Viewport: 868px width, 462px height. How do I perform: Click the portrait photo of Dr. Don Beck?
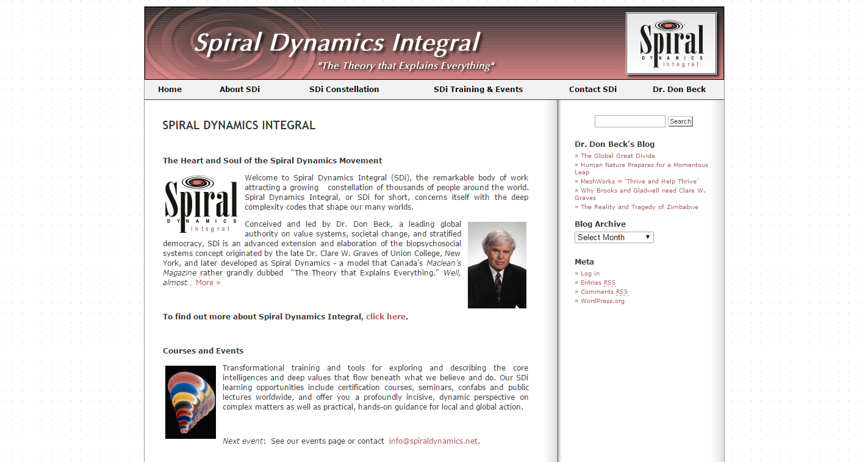[497, 265]
